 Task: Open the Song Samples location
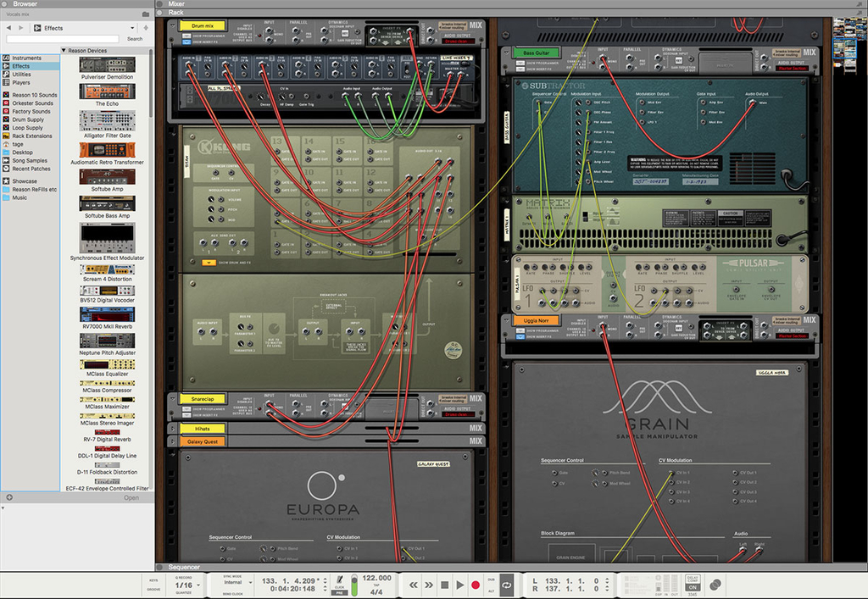(x=30, y=160)
